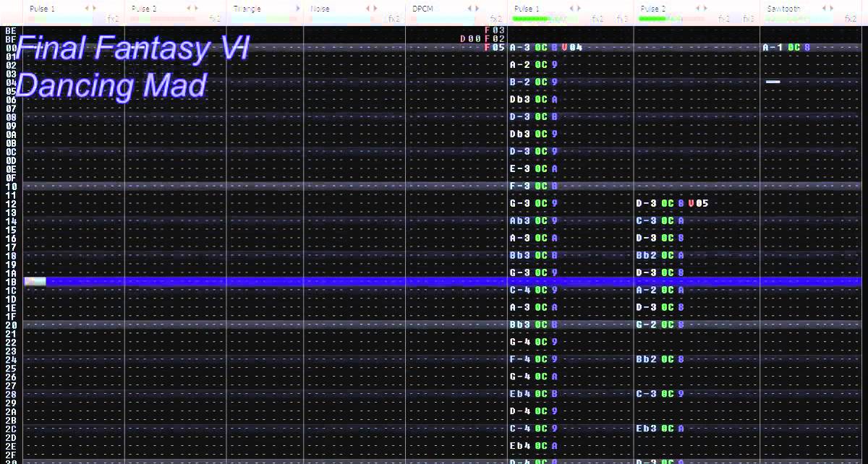Select the C-3 note on row 28 of Pulse 2
The width and height of the screenshot is (868, 464).
click(x=647, y=394)
